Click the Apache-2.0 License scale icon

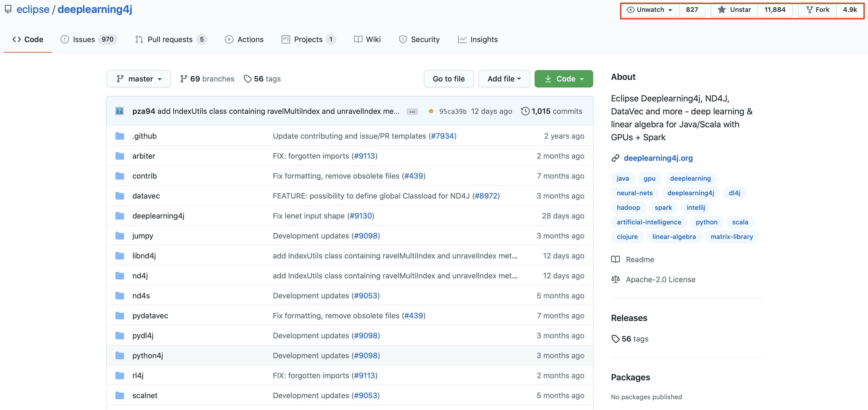click(x=615, y=279)
